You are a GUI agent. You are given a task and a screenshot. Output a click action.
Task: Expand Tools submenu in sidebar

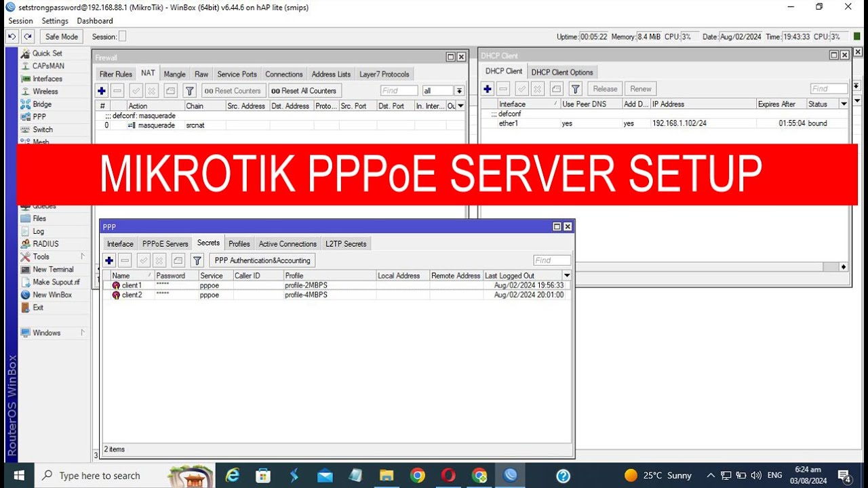coord(83,257)
